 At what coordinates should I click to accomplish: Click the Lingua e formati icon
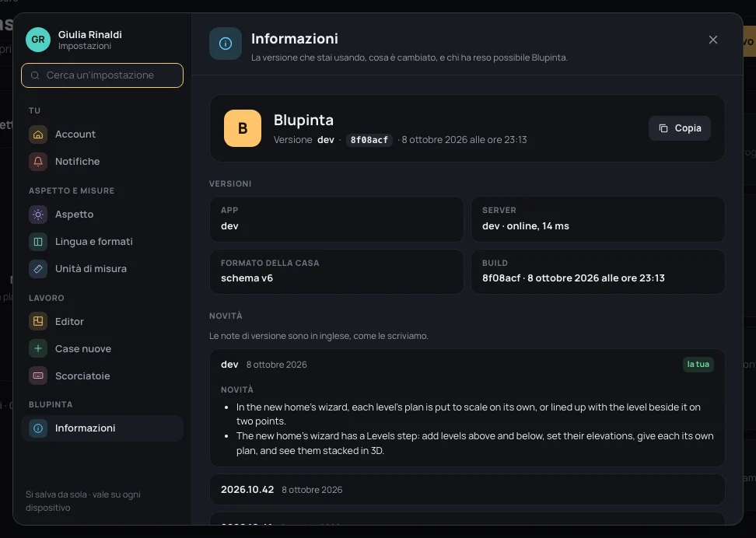(x=38, y=242)
